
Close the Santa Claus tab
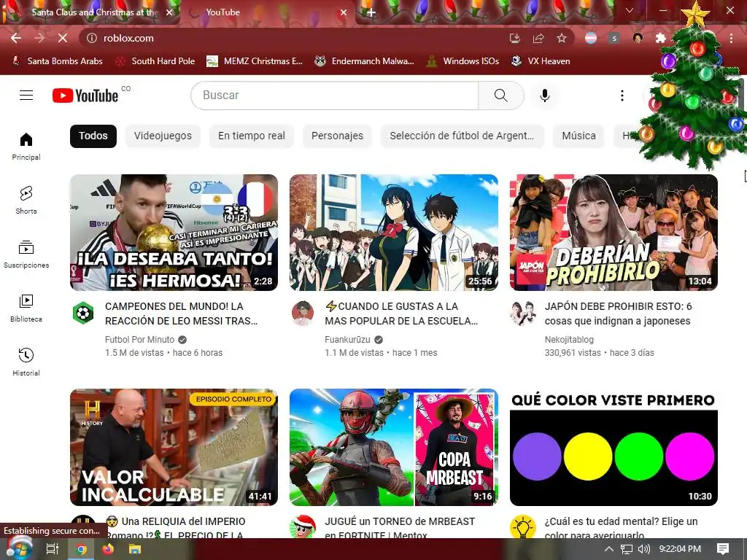click(x=169, y=12)
